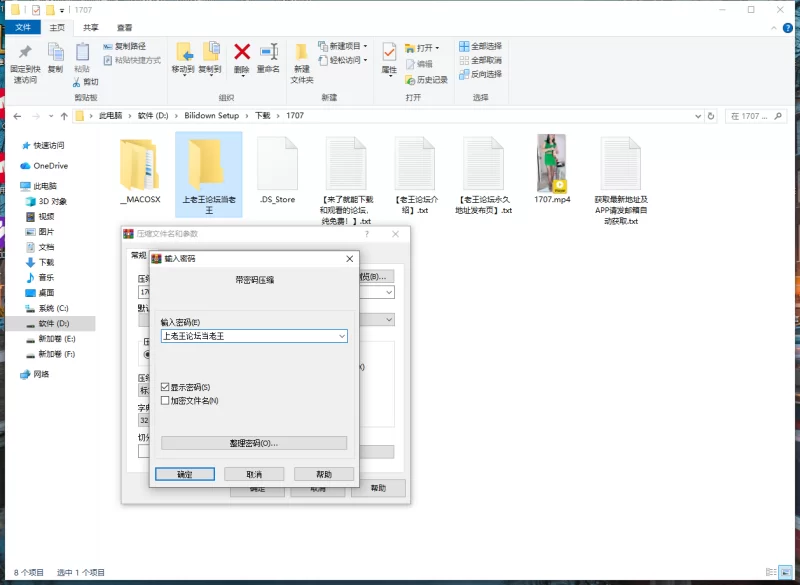Select the System (C:) drive in sidebar

tap(53, 308)
